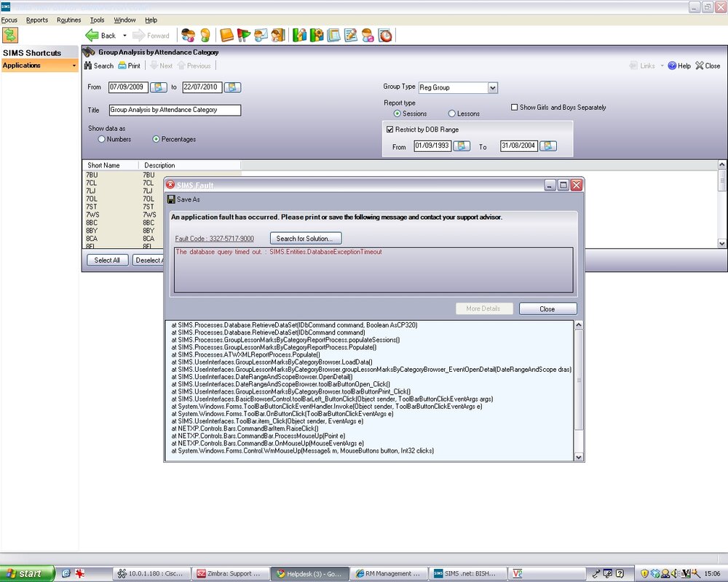
Task: Untick the Restrict by DOB Range checkbox
Action: pos(390,129)
